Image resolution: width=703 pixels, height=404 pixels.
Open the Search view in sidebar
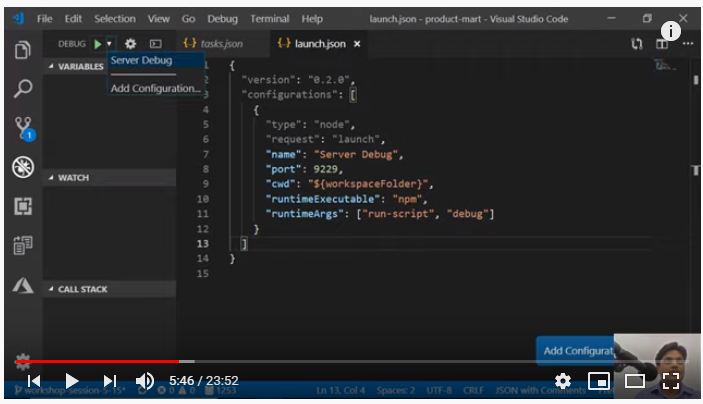(22, 88)
